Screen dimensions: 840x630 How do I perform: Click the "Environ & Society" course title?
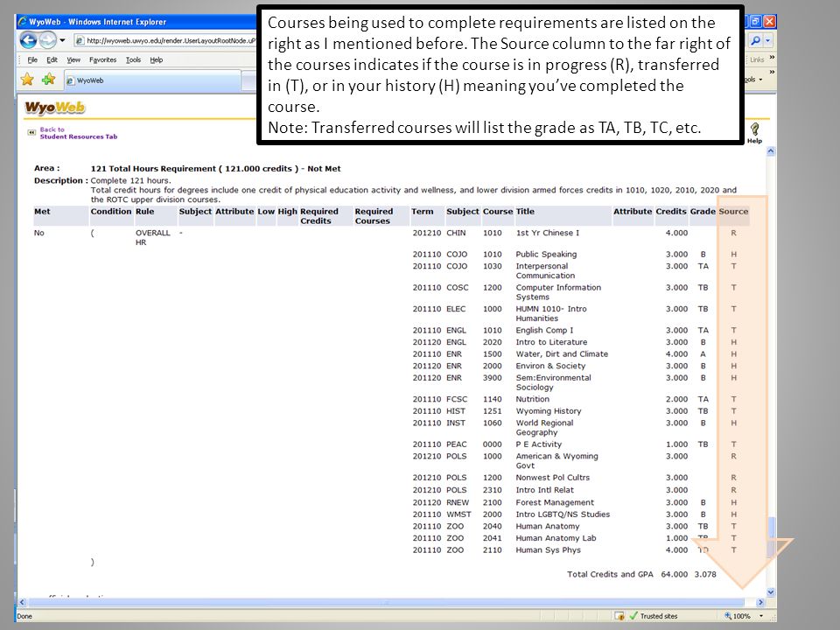(x=550, y=366)
